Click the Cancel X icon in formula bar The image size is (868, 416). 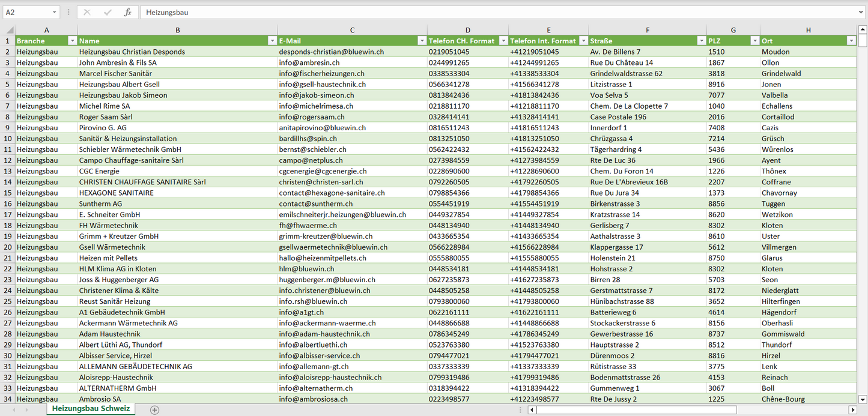[x=87, y=12]
